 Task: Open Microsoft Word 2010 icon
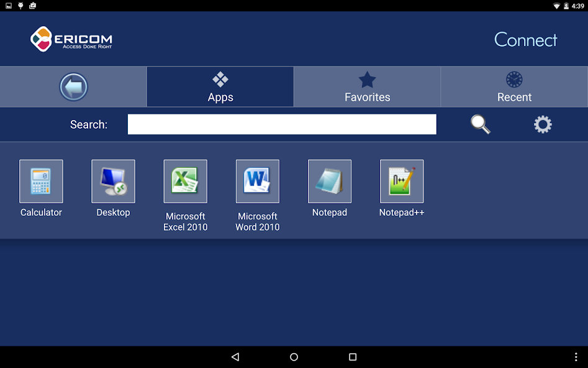[257, 182]
